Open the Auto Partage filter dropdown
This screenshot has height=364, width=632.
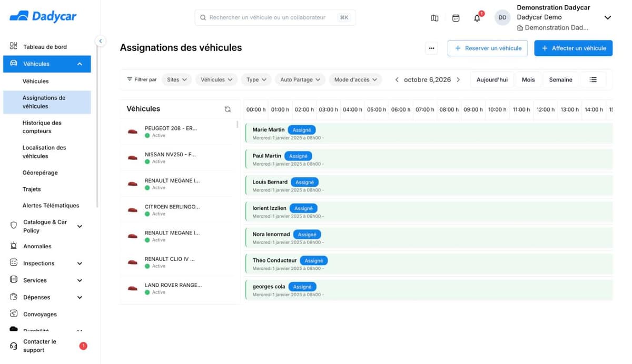(x=300, y=80)
